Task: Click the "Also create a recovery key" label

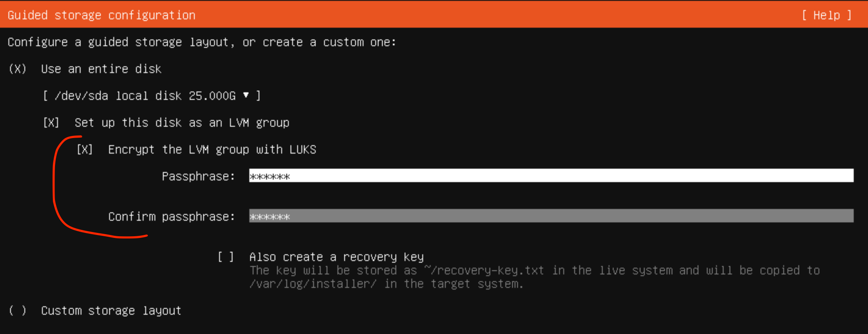Action: click(336, 257)
